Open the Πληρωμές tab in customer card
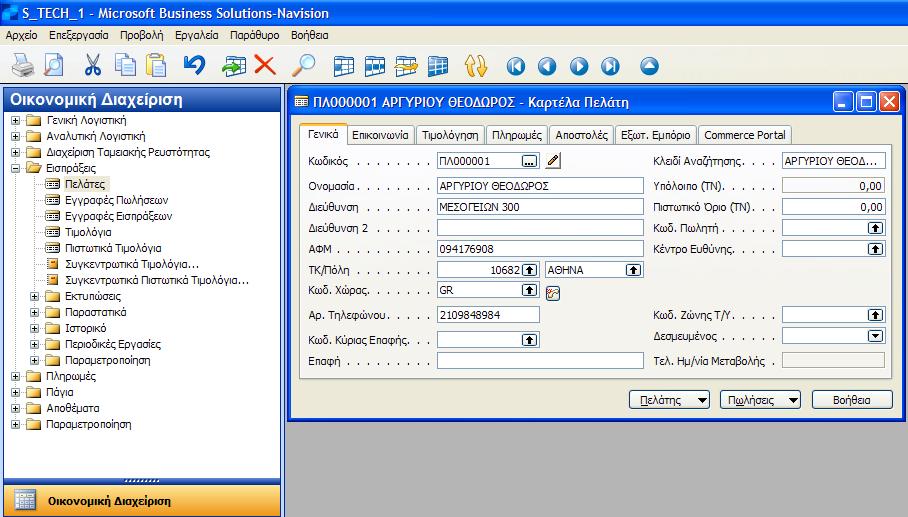This screenshot has height=517, width=908. click(517, 135)
